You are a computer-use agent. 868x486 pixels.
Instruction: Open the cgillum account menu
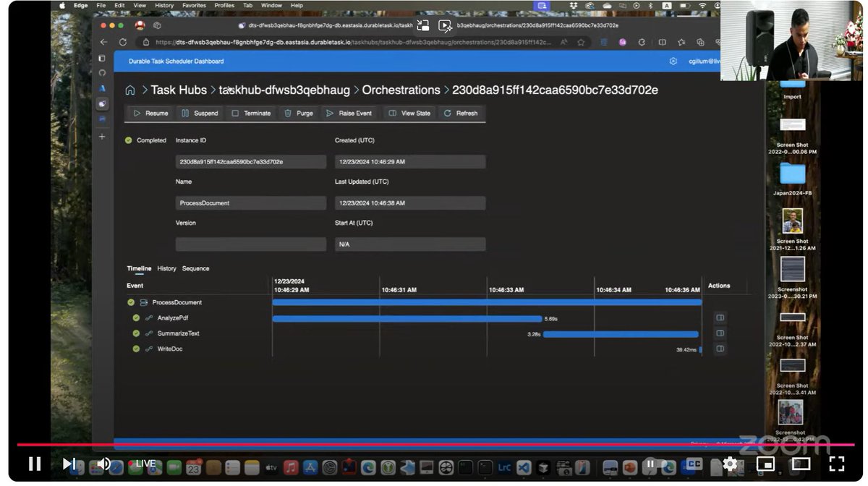(x=704, y=61)
